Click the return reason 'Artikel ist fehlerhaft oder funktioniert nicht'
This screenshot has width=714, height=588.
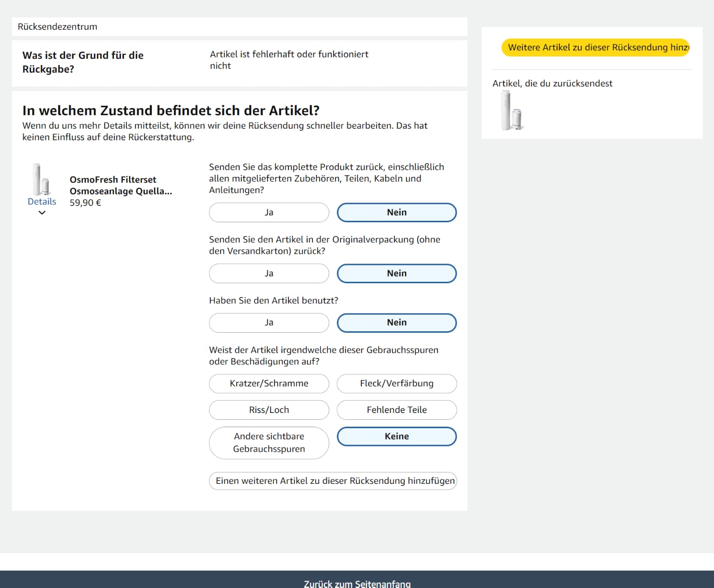289,60
